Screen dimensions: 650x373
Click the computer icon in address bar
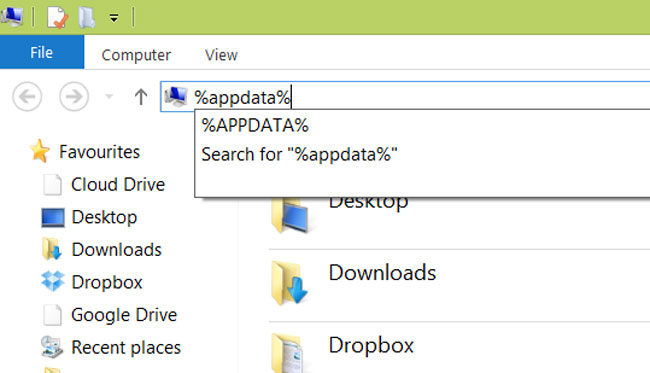pyautogui.click(x=176, y=96)
